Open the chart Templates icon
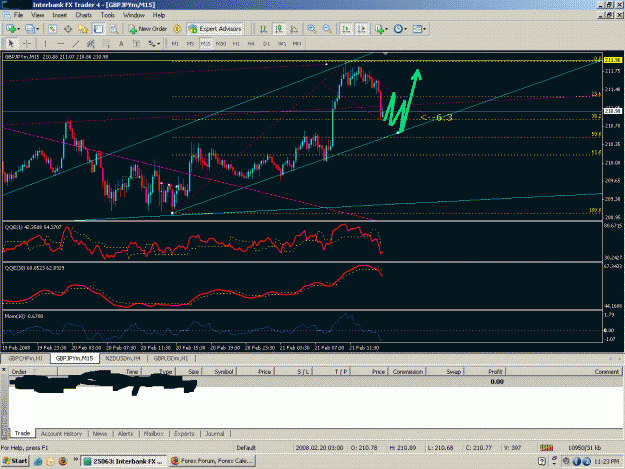Image resolution: width=625 pixels, height=469 pixels. (x=417, y=29)
